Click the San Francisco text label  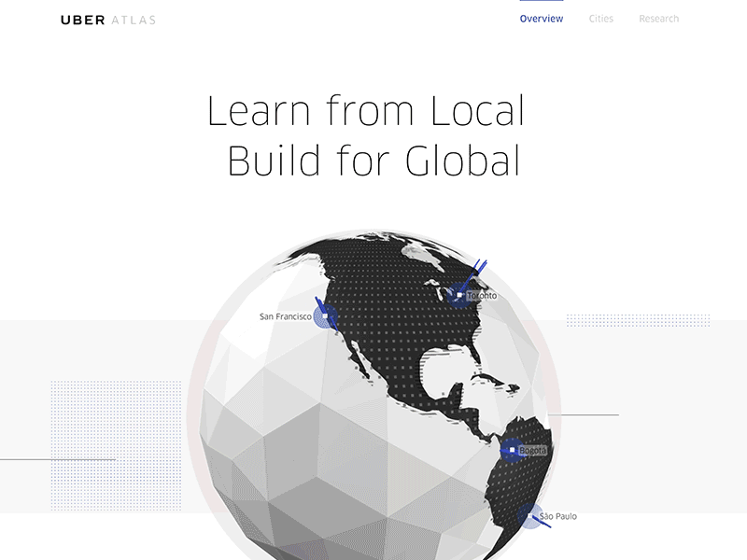click(285, 315)
